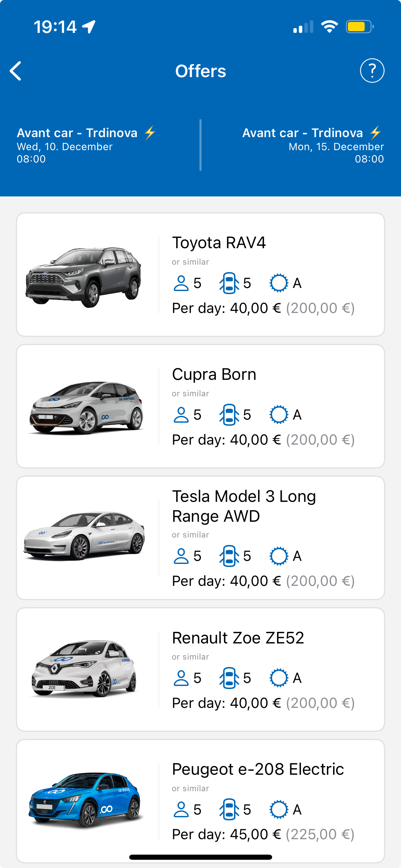
Task: Tap the lightning bolt beside pickup location
Action: tap(150, 133)
